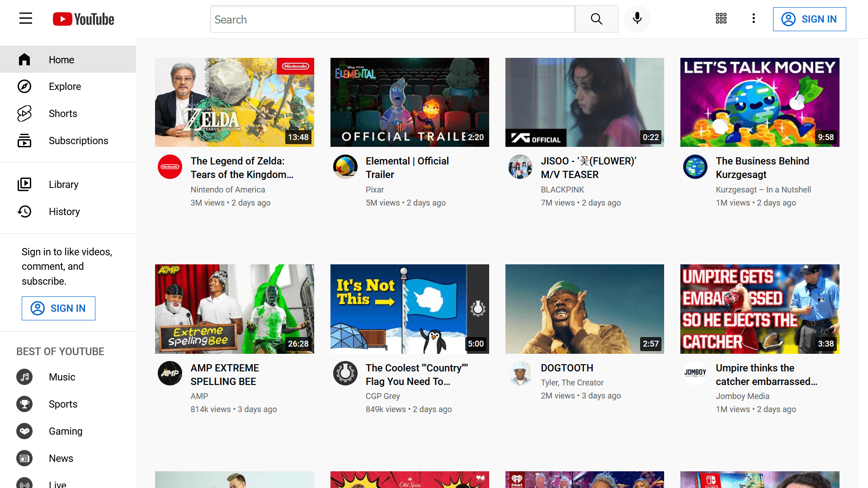This screenshot has width=868, height=488.
Task: Click the News icon
Action: (24, 458)
